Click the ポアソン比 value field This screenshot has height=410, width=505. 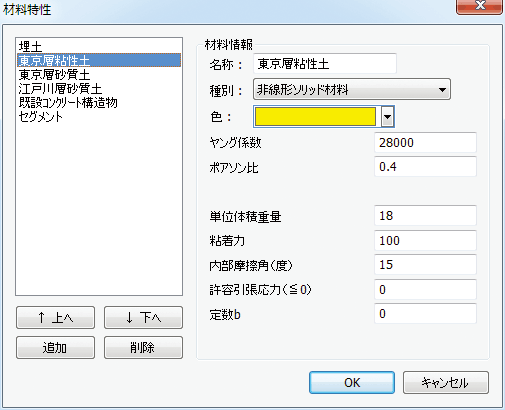click(425, 166)
